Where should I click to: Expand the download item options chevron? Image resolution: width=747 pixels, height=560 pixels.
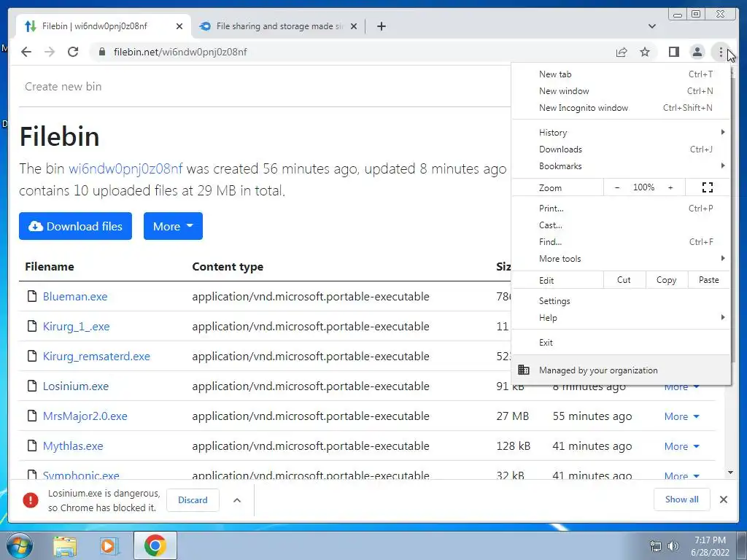pyautogui.click(x=237, y=500)
